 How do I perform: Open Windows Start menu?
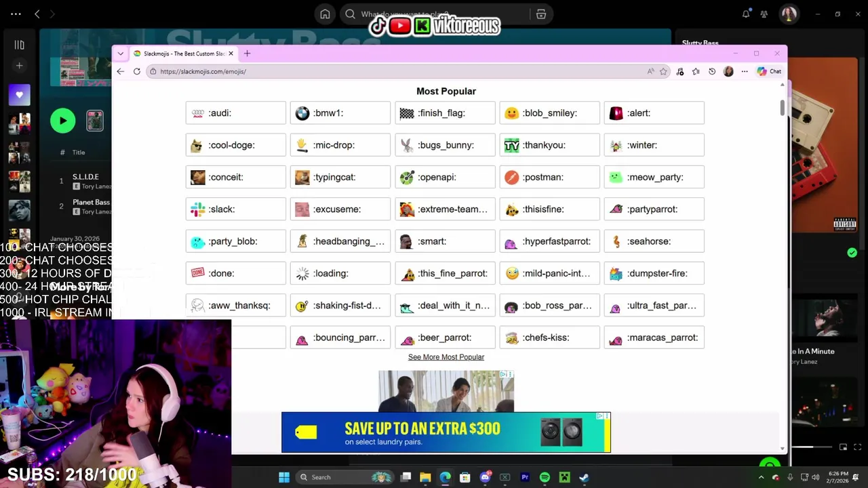284,477
